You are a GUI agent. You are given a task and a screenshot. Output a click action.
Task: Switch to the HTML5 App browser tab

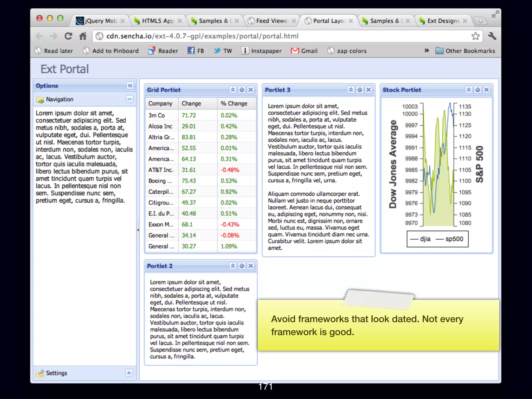tap(158, 21)
